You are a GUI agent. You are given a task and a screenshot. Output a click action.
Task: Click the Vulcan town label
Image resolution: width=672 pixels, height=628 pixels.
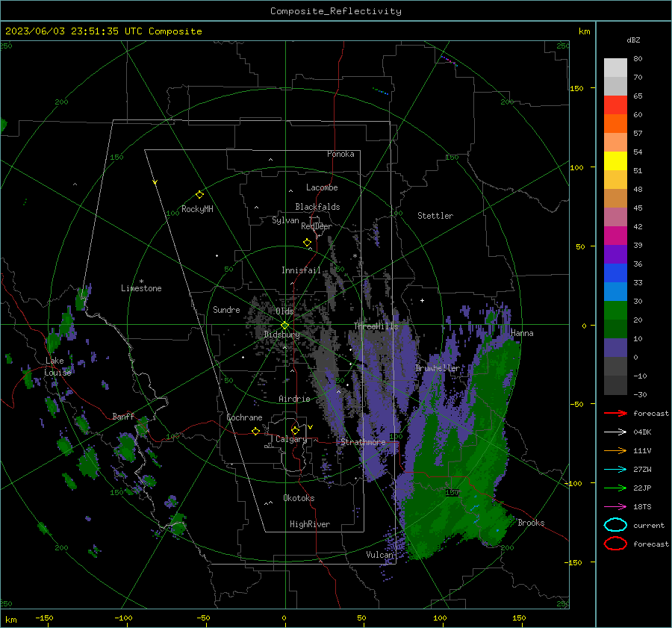[379, 555]
